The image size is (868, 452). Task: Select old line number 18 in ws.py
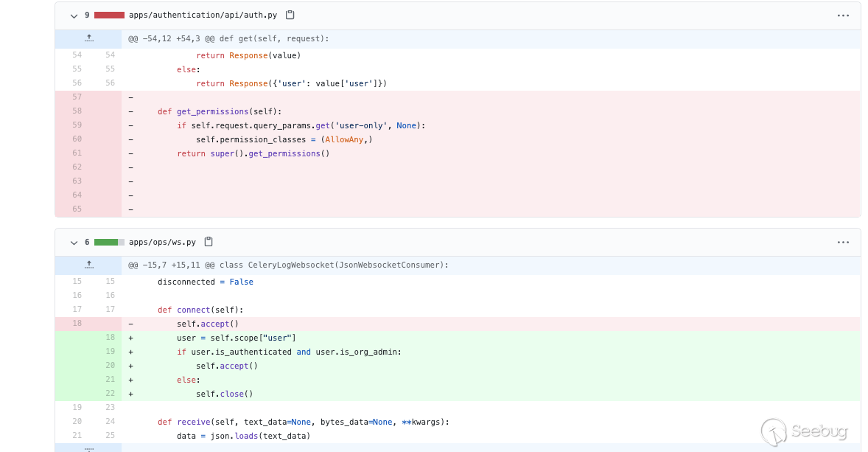[x=77, y=324]
